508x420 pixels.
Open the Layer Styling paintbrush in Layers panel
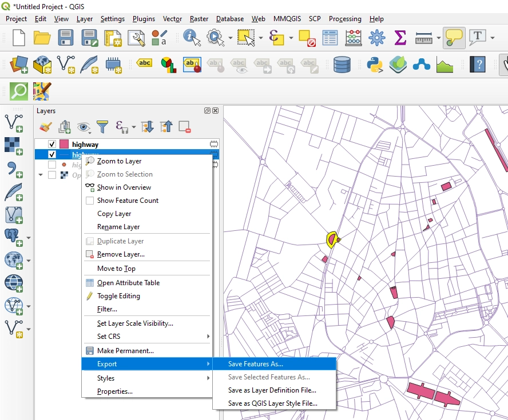(46, 127)
